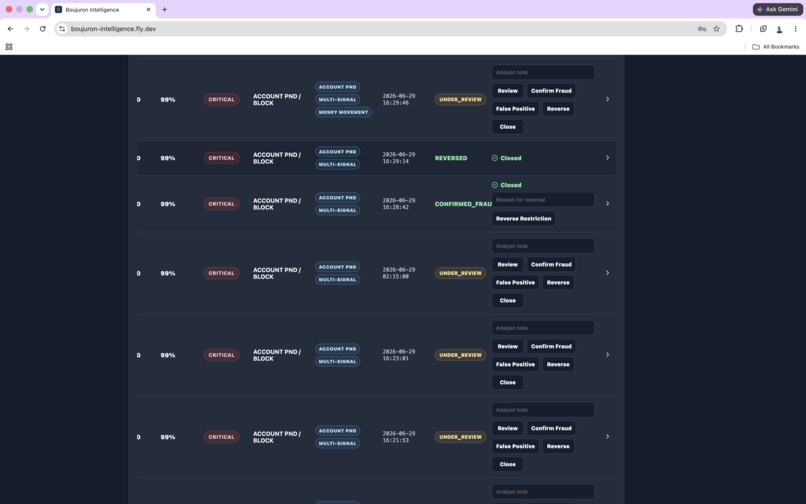This screenshot has height=504, width=806.
Task: Confirm Fraud on the 16:21:53 alert
Action: click(551, 428)
